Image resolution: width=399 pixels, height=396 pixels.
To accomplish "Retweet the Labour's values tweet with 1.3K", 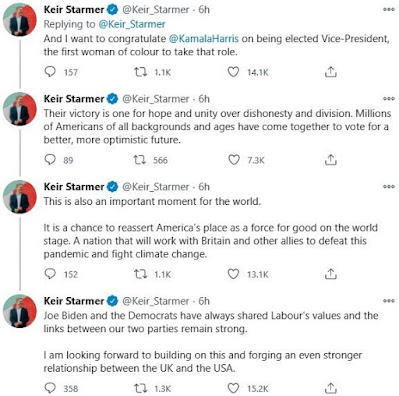I will [140, 388].
